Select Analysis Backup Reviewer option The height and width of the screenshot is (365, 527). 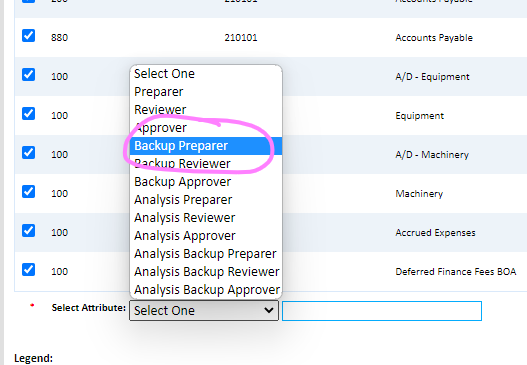click(206, 272)
